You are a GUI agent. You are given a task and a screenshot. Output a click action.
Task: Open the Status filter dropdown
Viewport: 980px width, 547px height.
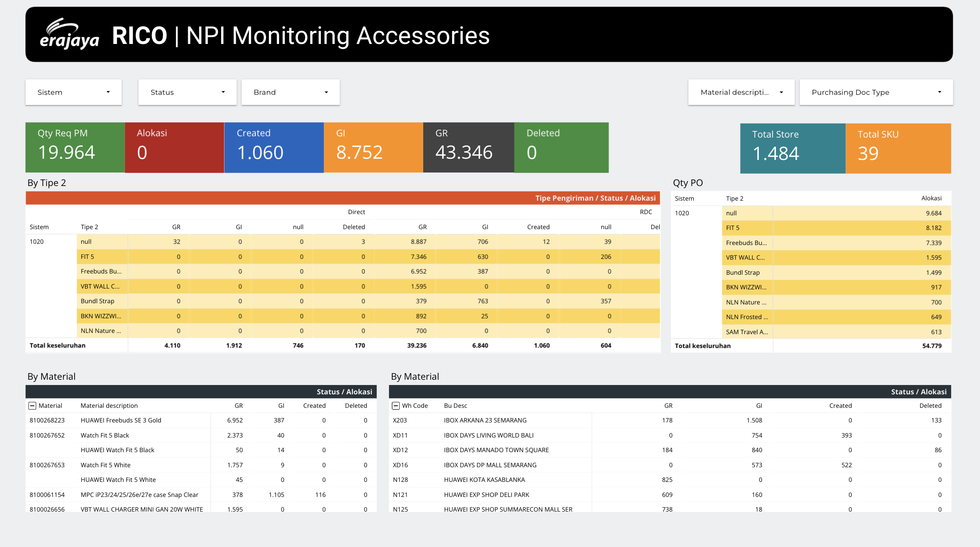tap(187, 92)
